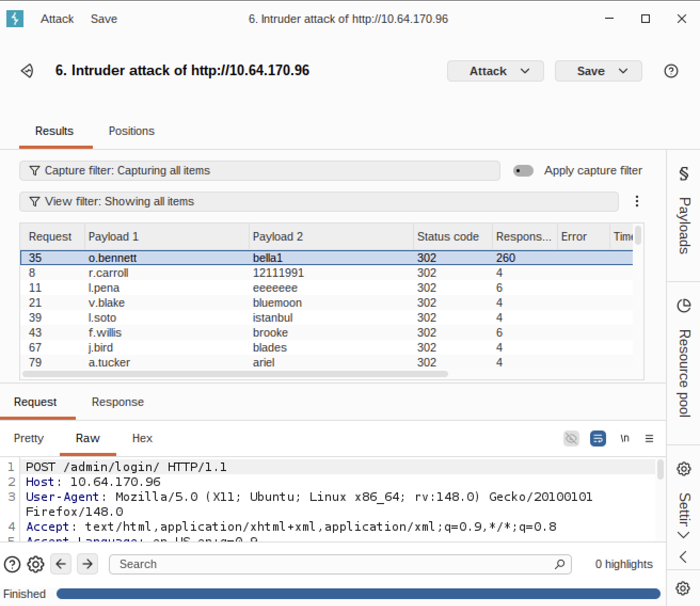
Task: Sort by the Status code column header
Action: tap(453, 236)
